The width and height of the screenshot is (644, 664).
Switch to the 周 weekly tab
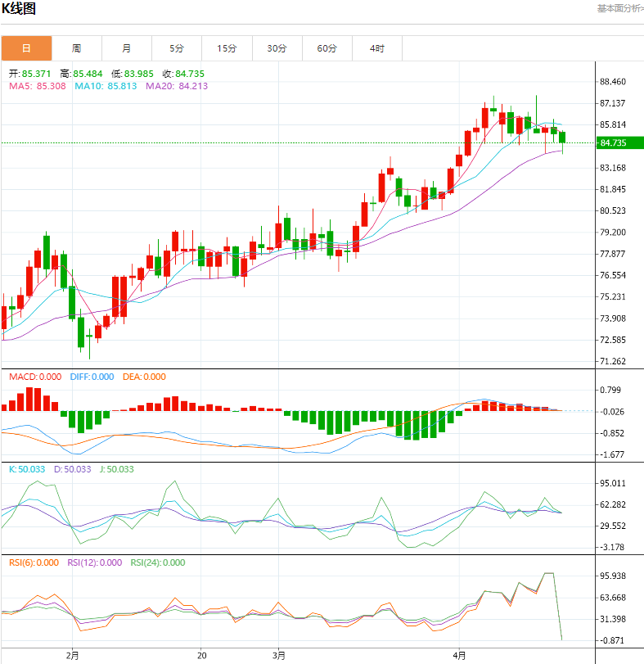[x=76, y=48]
